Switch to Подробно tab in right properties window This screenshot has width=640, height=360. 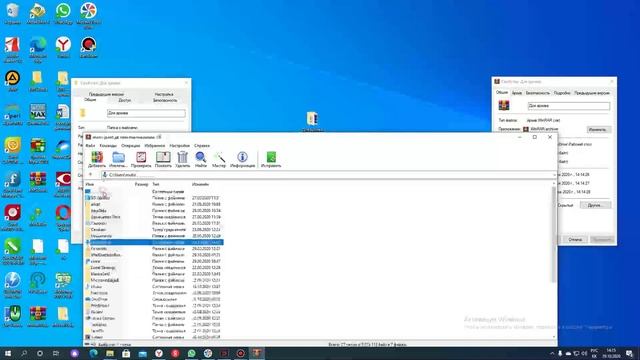(x=562, y=93)
